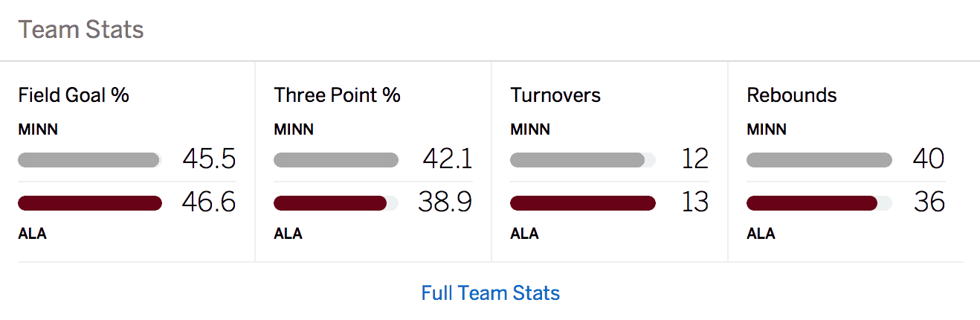Open the Full Team Stats link

click(491, 292)
